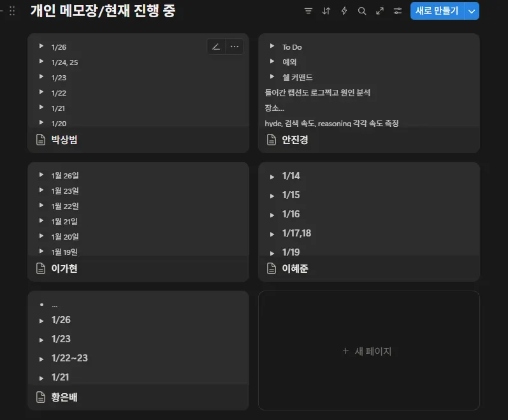508x420 pixels.
Task: Click the drag handle beside the title
Action: pyautogui.click(x=12, y=11)
